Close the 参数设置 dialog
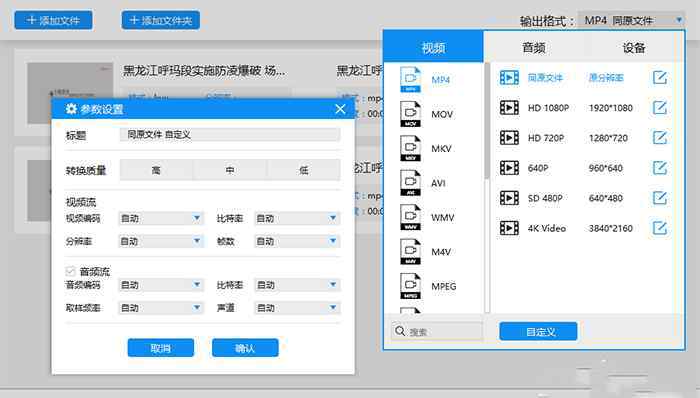700x398 pixels. tap(340, 109)
